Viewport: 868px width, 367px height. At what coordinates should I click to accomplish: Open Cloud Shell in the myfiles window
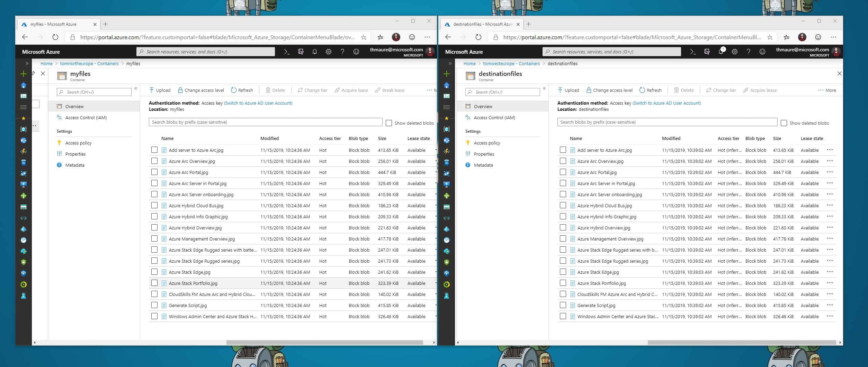click(x=287, y=52)
